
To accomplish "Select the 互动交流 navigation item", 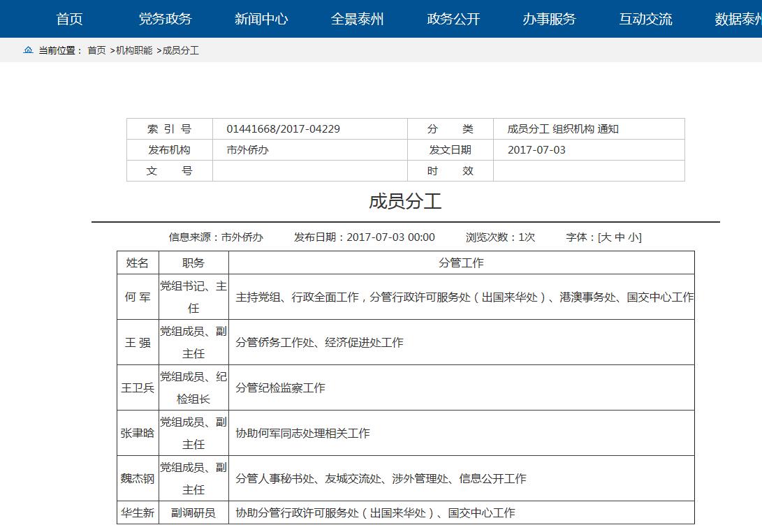I will pyautogui.click(x=645, y=19).
